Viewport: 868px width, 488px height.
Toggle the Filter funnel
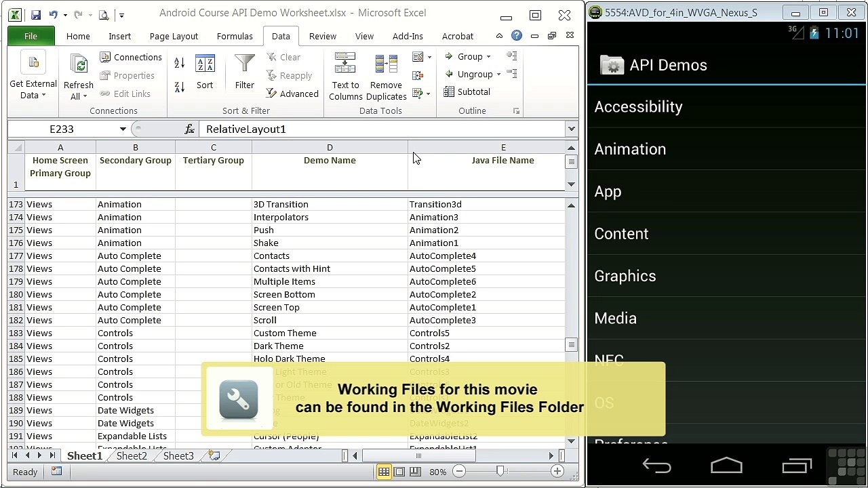point(245,73)
